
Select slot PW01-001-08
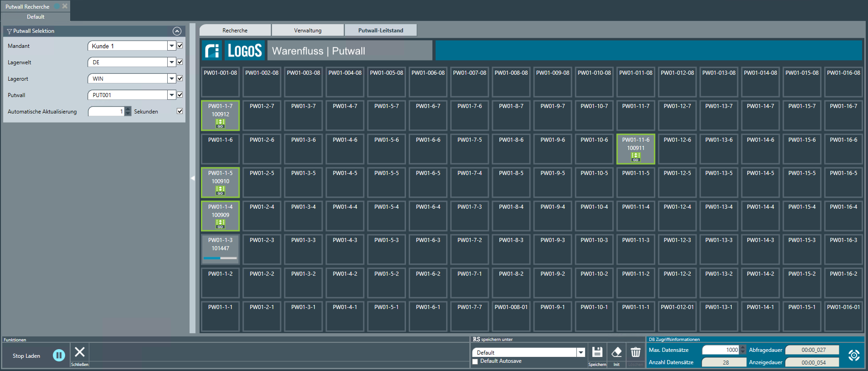[220, 82]
